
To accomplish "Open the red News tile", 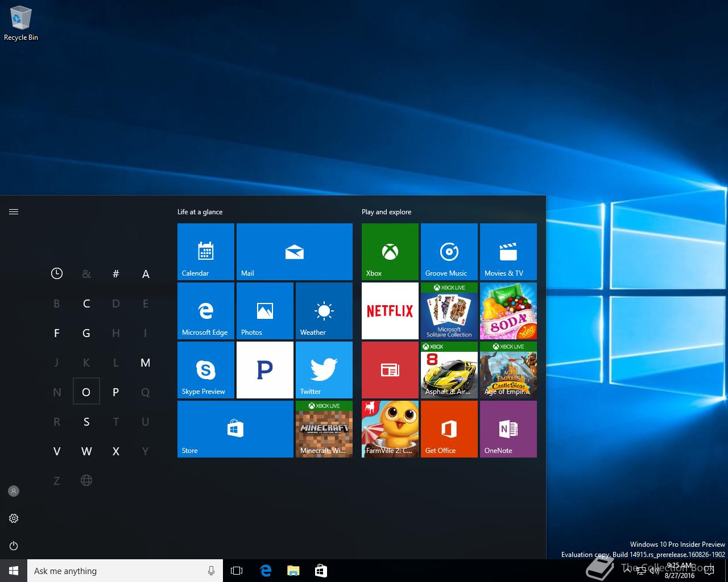I will pyautogui.click(x=390, y=369).
